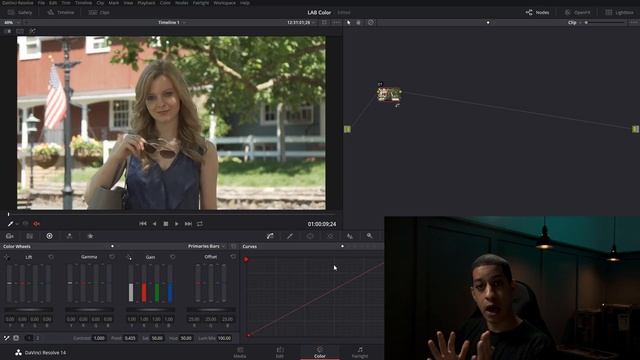The image size is (640, 360).
Task: Switch to the Edit page
Action: 280,353
